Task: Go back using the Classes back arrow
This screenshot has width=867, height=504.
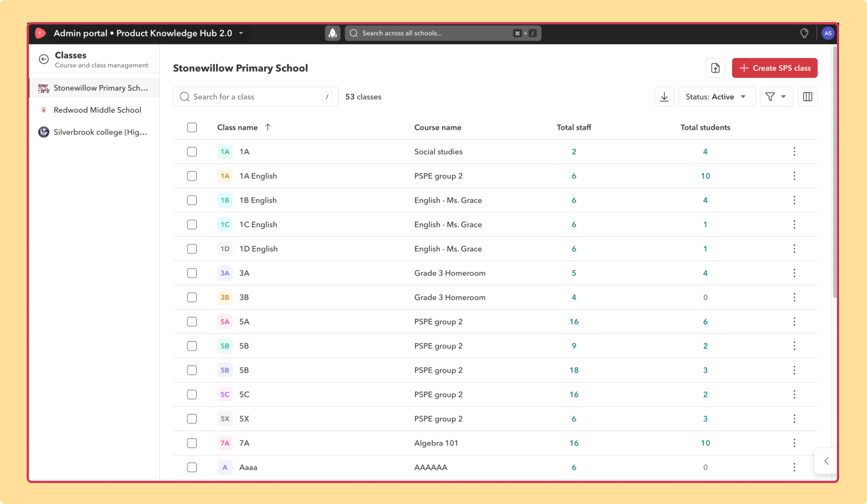Action: coord(44,59)
